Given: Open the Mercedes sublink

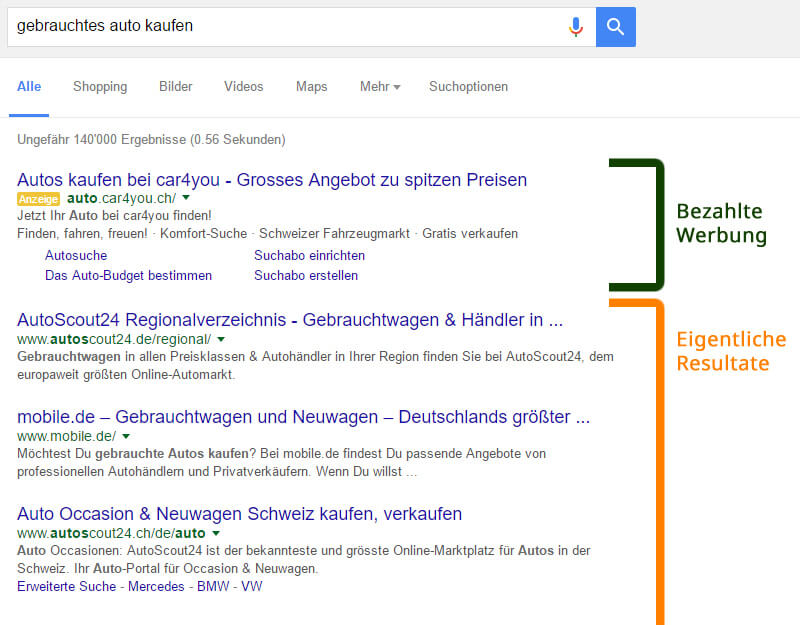Looking at the screenshot, I should click(x=156, y=587).
